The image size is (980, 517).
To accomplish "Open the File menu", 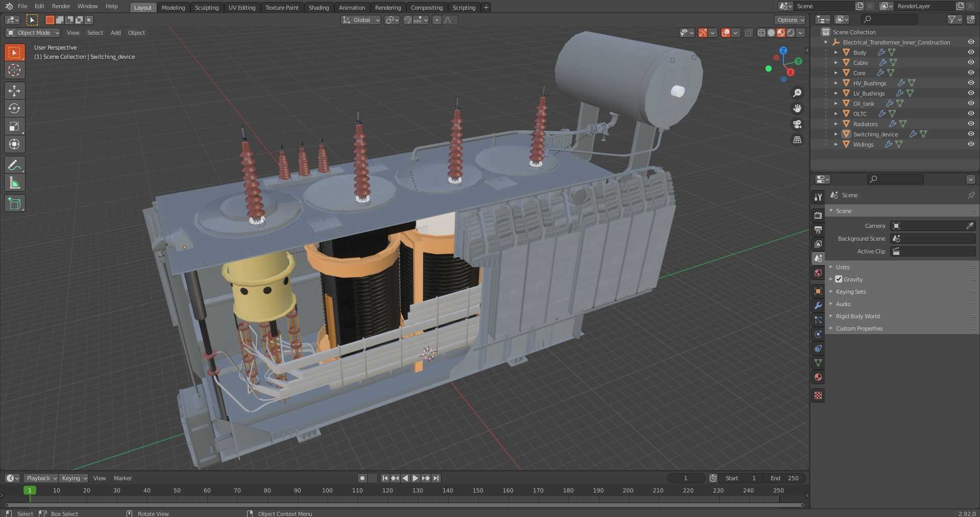I will coord(22,6).
